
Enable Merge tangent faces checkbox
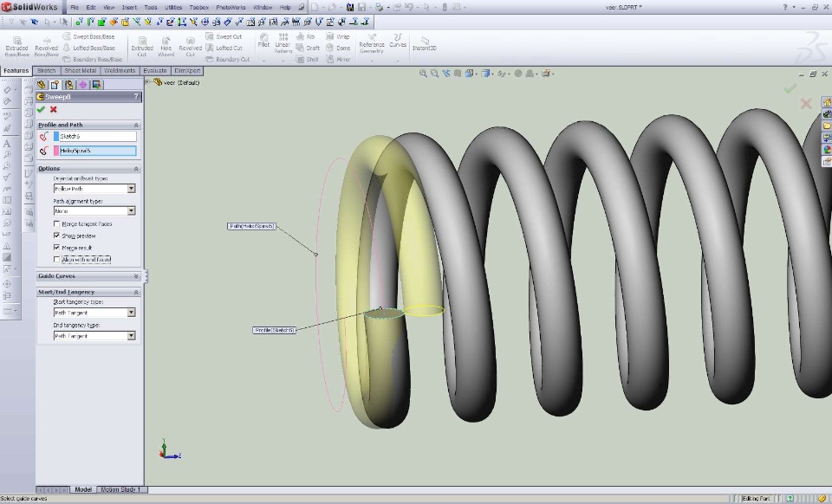point(57,224)
